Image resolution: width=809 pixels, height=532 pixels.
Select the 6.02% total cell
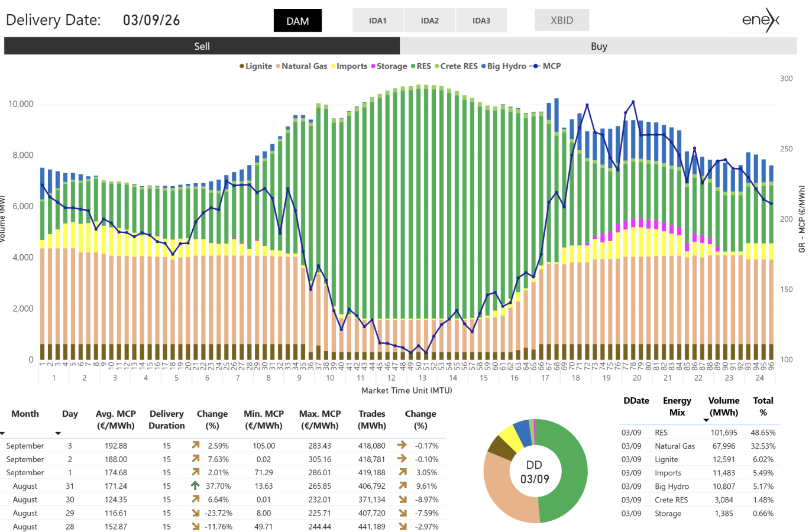tap(763, 459)
